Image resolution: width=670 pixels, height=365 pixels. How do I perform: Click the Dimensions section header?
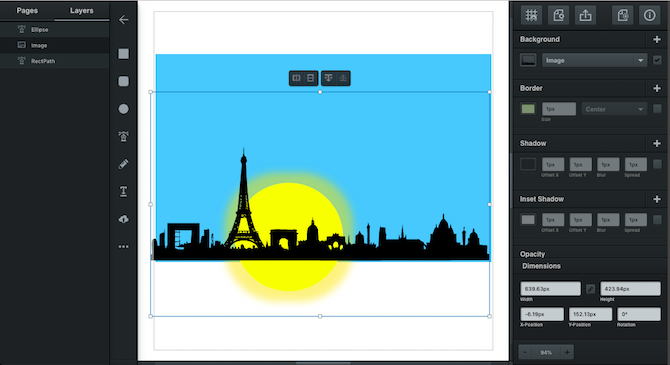(x=541, y=266)
